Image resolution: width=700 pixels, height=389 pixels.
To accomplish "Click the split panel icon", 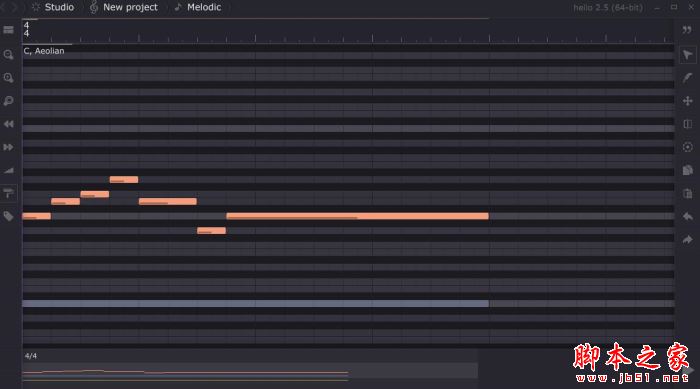I will (x=688, y=124).
